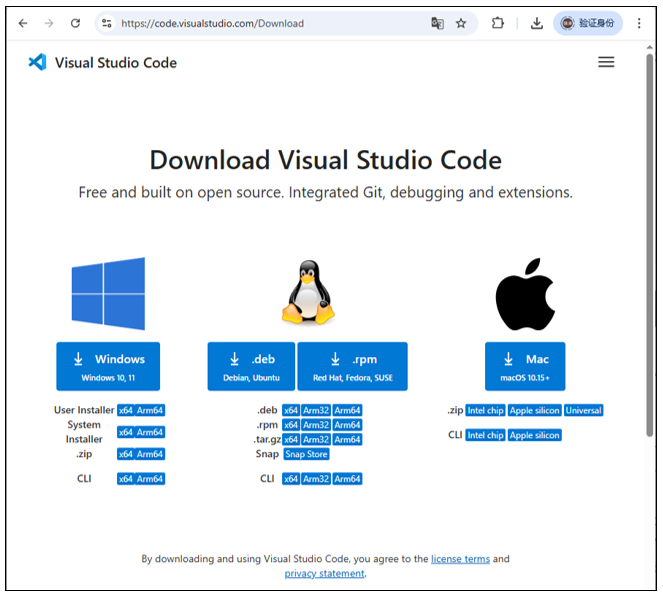This screenshot has height=596, width=663.
Task: Click the page vertical scrollbar thumb
Action: (x=649, y=245)
